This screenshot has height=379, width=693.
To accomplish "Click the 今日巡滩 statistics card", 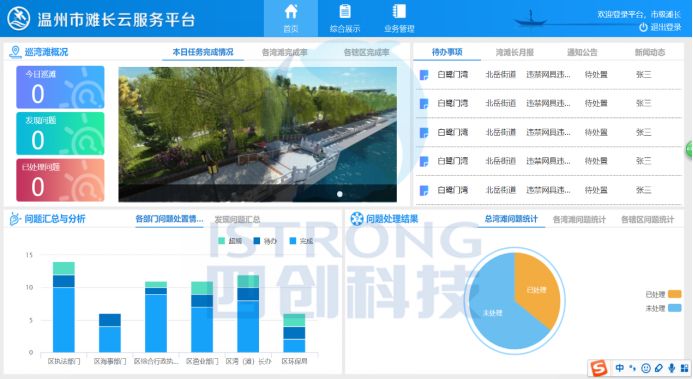I will (x=61, y=87).
